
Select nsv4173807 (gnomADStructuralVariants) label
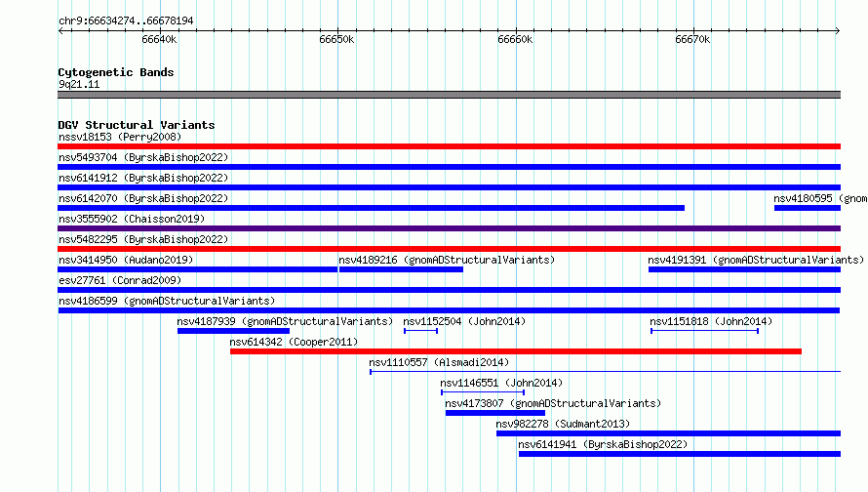(x=553, y=403)
